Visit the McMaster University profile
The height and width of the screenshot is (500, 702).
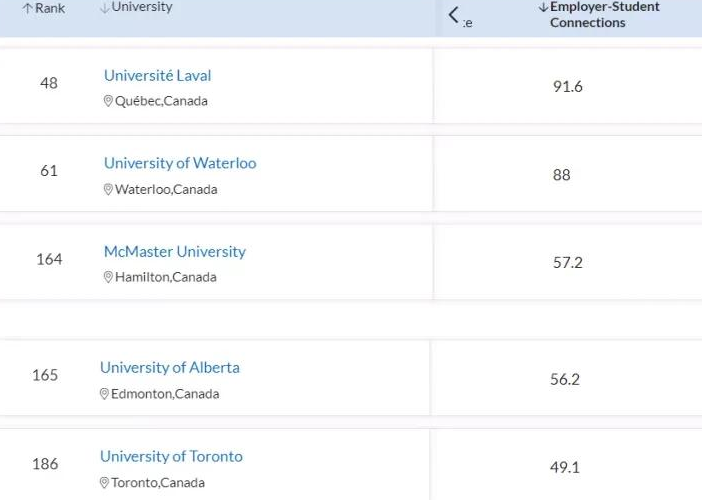(x=174, y=251)
